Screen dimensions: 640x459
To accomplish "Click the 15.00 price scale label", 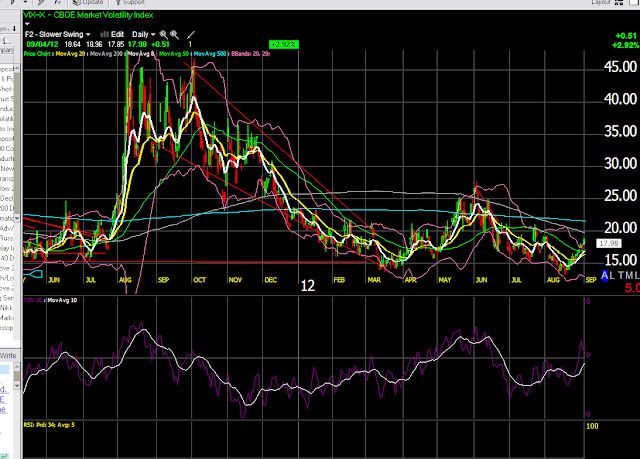I will pyautogui.click(x=620, y=260).
